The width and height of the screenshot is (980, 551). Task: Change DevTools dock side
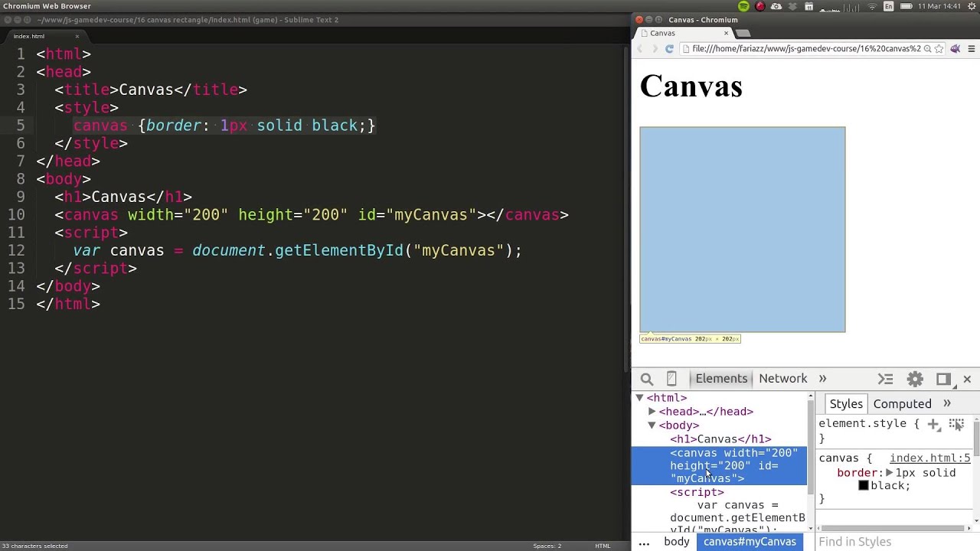pos(943,379)
